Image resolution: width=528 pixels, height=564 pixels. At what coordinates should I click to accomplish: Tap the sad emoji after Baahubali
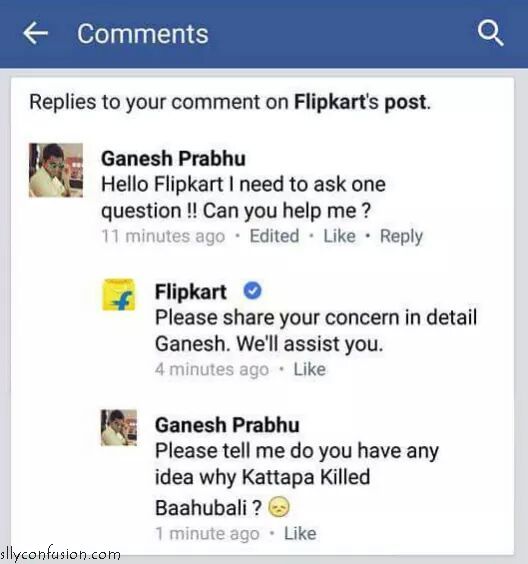(279, 507)
